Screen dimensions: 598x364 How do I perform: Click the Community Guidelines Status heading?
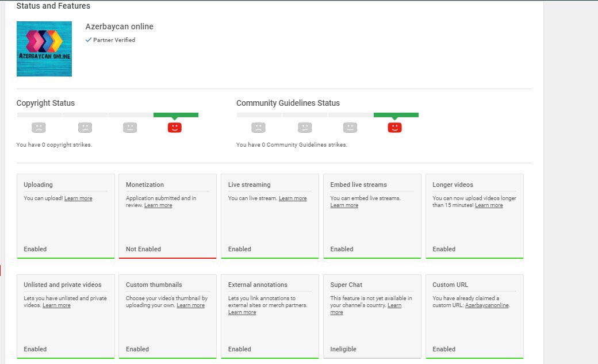click(x=288, y=103)
